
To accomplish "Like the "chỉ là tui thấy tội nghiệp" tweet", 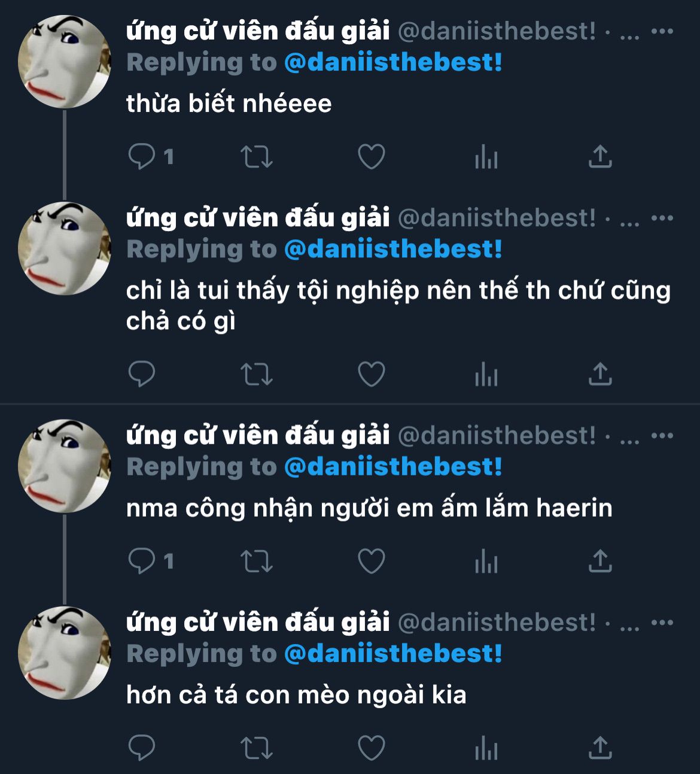I will pyautogui.click(x=372, y=374).
